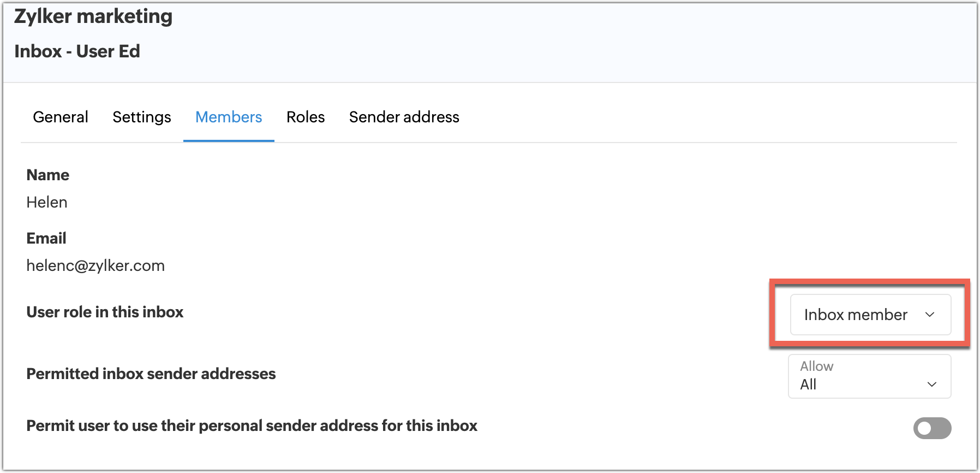Image resolution: width=980 pixels, height=473 pixels.
Task: Open the General tab
Action: [x=60, y=117]
